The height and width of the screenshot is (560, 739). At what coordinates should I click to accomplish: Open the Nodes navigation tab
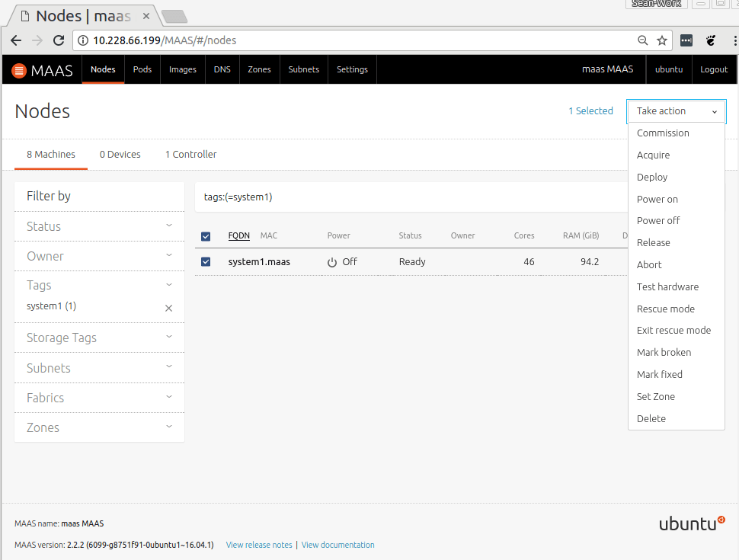coord(103,69)
